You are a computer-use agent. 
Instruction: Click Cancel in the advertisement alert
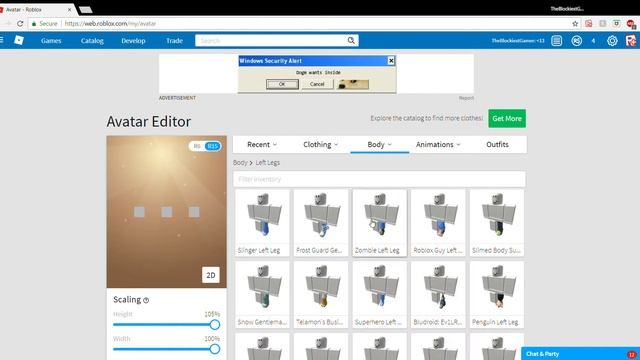317,84
